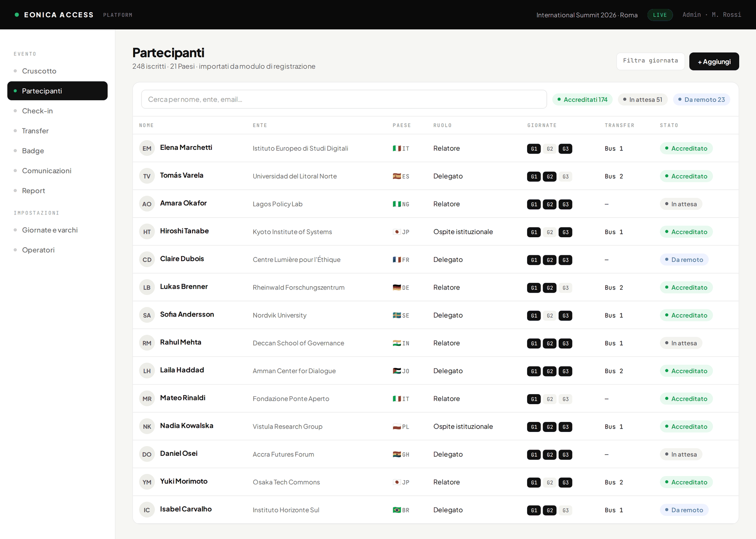Image resolution: width=756 pixels, height=539 pixels.
Task: Toggle G2 day for Mateo Rinaldi
Action: (x=550, y=399)
